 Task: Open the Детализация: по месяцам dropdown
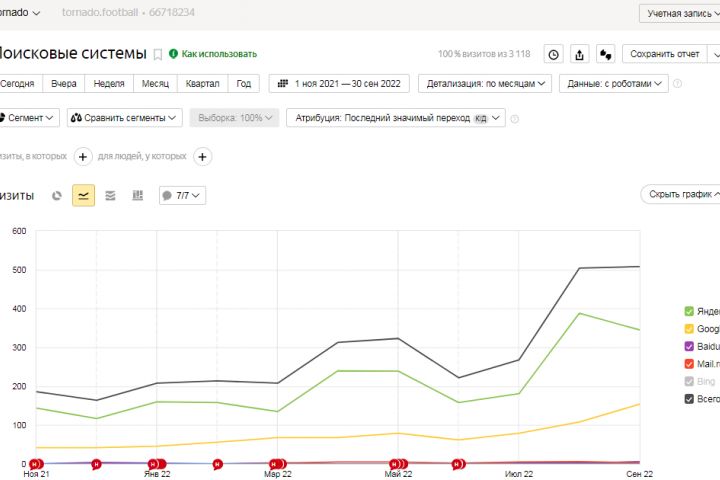[485, 84]
